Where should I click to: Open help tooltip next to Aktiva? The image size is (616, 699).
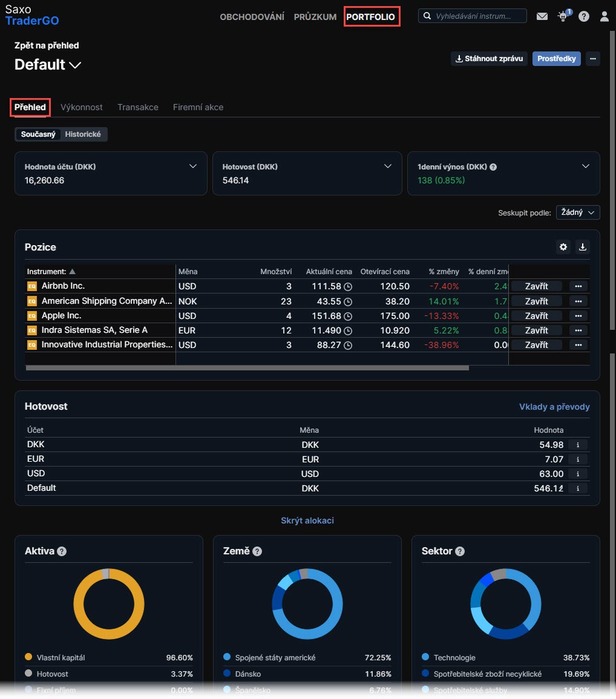pos(62,551)
